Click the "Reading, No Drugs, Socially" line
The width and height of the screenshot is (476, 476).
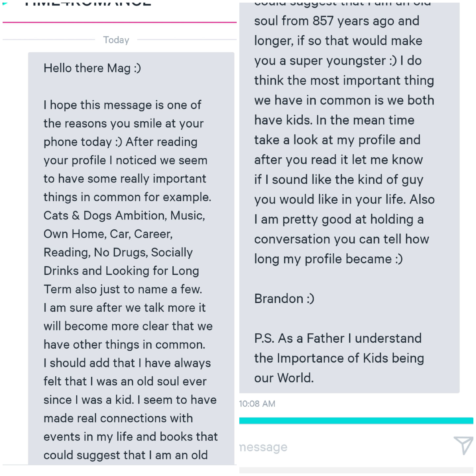coord(118,252)
